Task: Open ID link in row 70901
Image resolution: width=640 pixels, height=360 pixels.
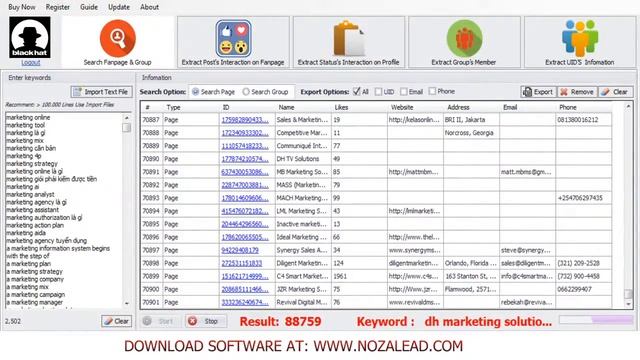Action: 245,302
